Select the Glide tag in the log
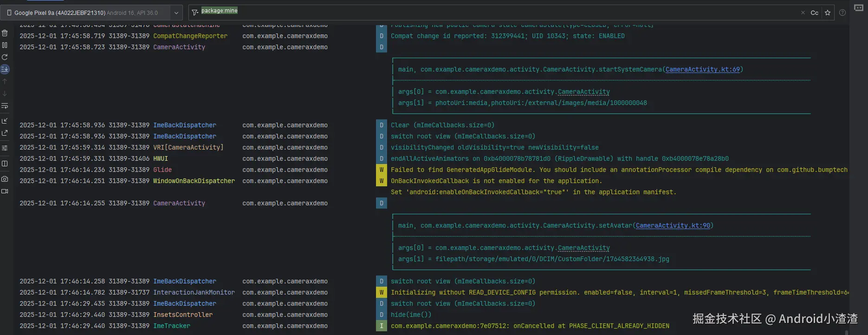The height and width of the screenshot is (335, 868). pos(162,170)
